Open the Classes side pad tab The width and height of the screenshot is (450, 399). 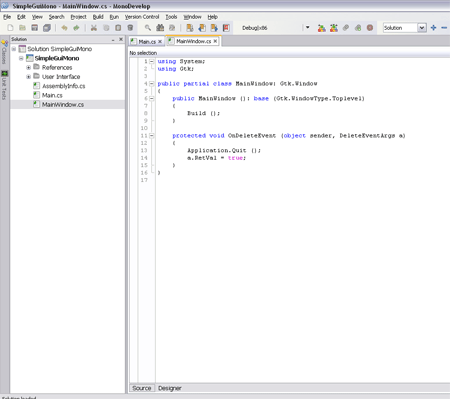pos(4,52)
